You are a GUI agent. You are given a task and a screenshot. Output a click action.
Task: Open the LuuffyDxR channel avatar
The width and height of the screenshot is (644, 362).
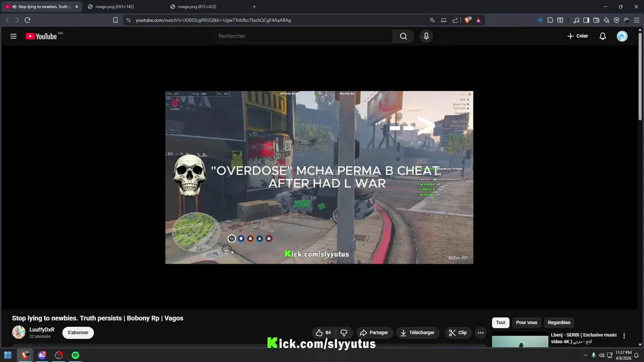[x=19, y=332]
